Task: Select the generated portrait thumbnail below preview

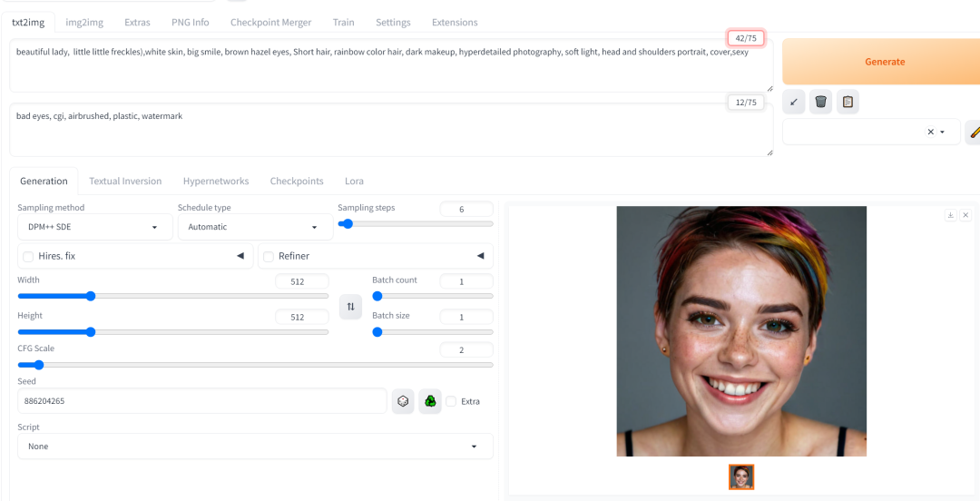Action: [741, 477]
